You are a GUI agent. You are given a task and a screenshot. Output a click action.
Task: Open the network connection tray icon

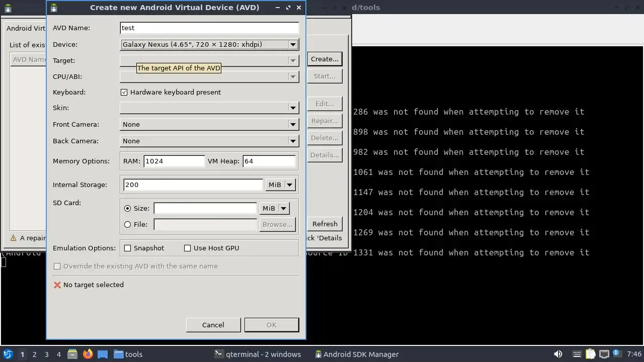pos(604,354)
